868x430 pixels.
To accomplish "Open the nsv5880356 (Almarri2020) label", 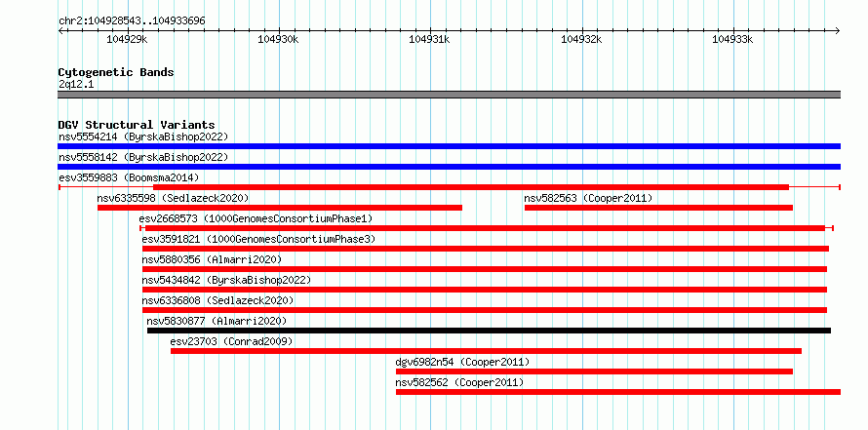I will (212, 259).
